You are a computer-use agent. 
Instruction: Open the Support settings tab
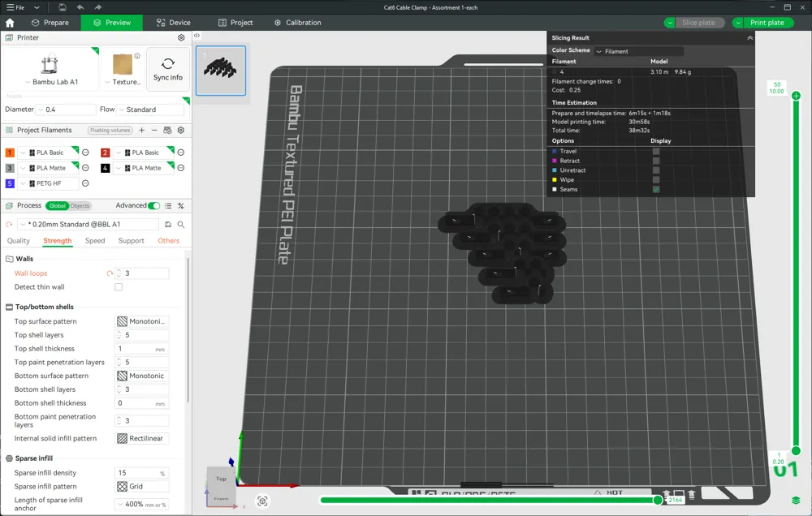[x=131, y=241]
